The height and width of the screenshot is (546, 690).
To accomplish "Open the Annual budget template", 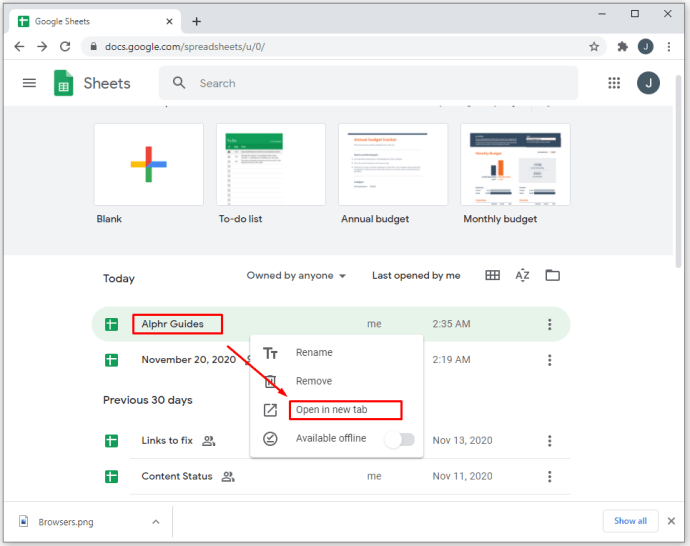I will 393,165.
